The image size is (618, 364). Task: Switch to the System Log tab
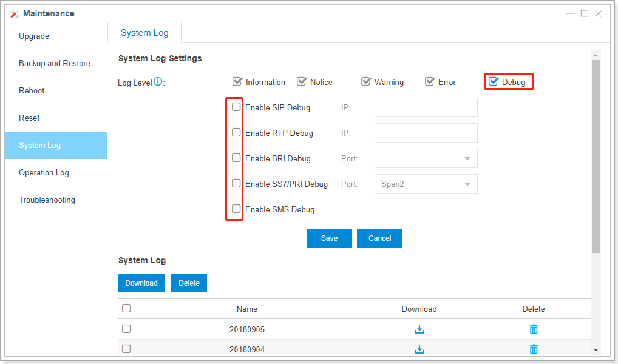144,33
